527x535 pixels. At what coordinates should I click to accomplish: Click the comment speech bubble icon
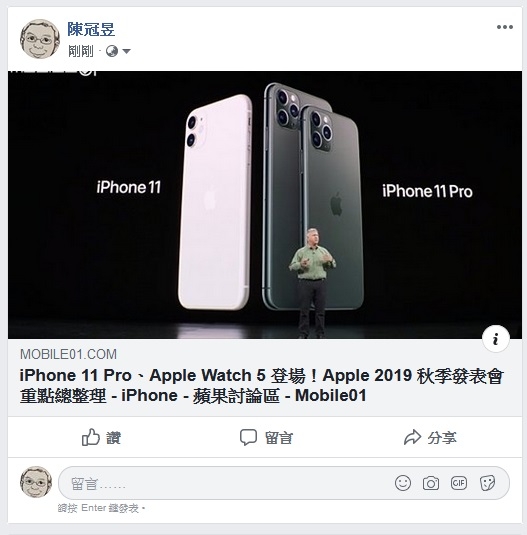pyautogui.click(x=248, y=437)
